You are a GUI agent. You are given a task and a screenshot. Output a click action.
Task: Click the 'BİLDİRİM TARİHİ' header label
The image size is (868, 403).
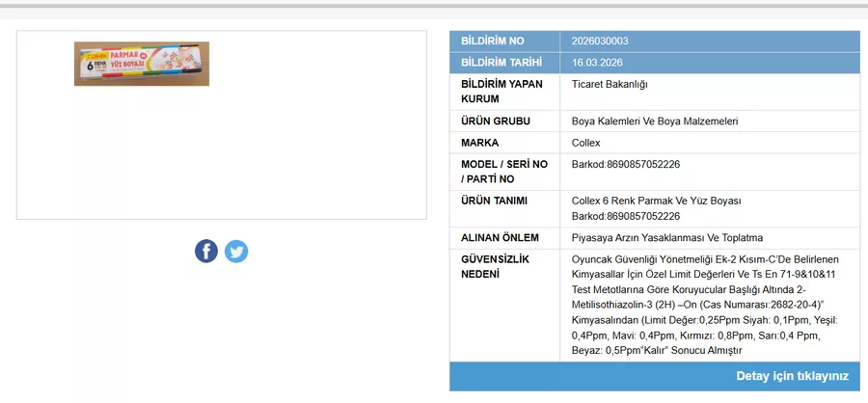[x=502, y=63]
